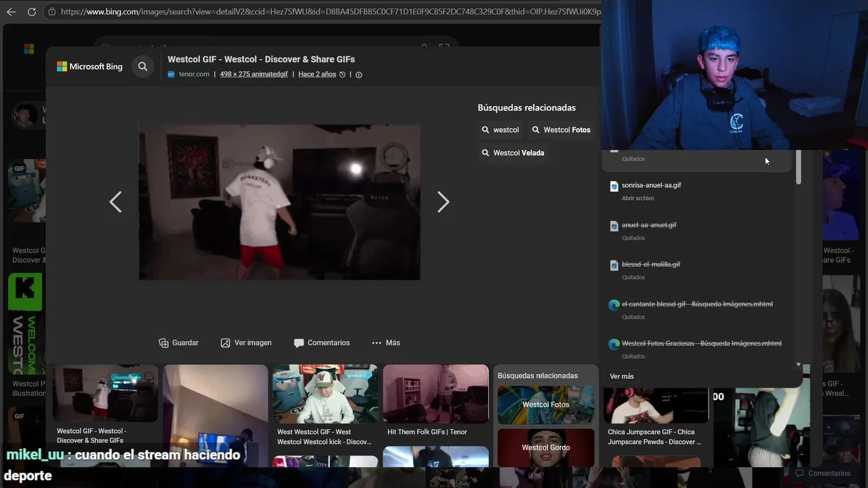Viewport: 868px width, 488px height.
Task: Click the downloads panel scrollbar thumb
Action: click(x=798, y=167)
